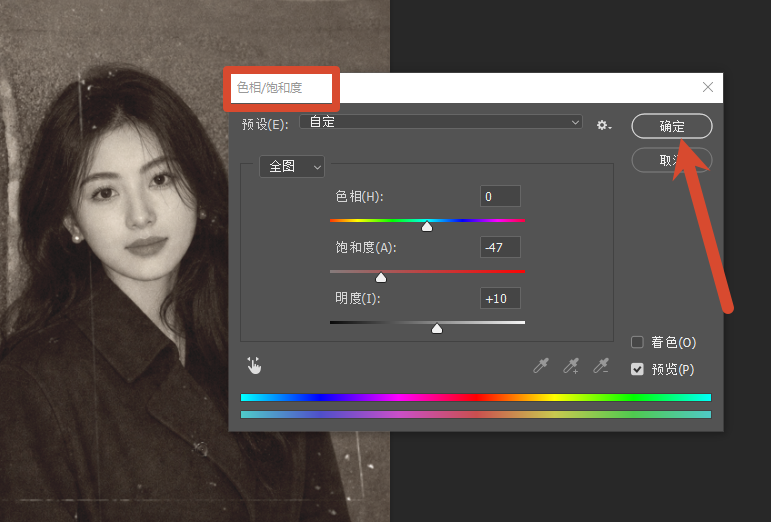771x522 pixels.
Task: Uncheck the 预览(P) checkbox
Action: point(637,369)
